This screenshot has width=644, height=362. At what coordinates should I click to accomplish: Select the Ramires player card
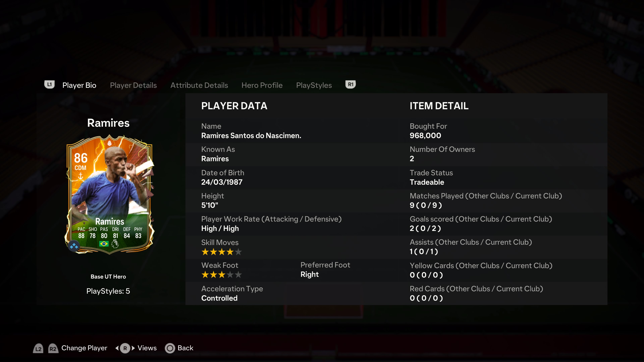coord(110,194)
